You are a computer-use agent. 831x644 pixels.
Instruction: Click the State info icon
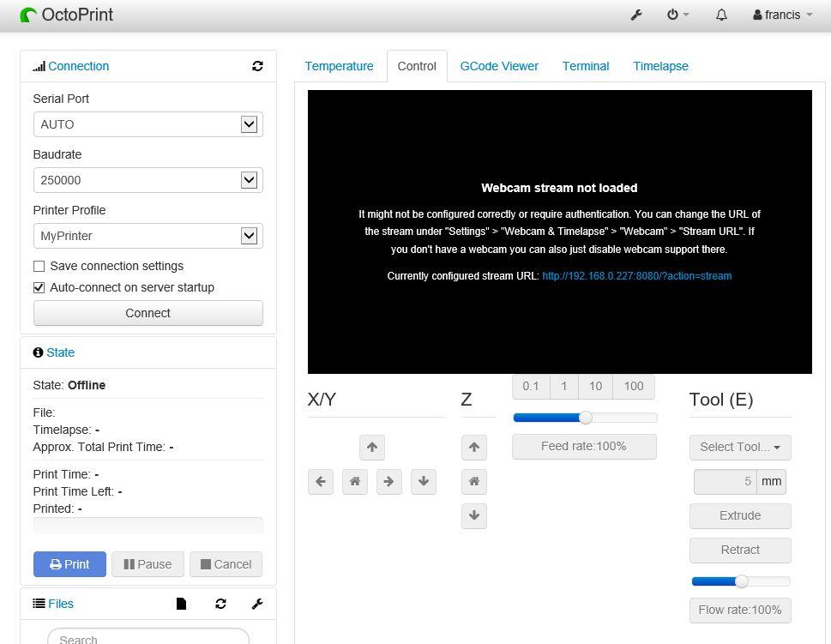[38, 352]
